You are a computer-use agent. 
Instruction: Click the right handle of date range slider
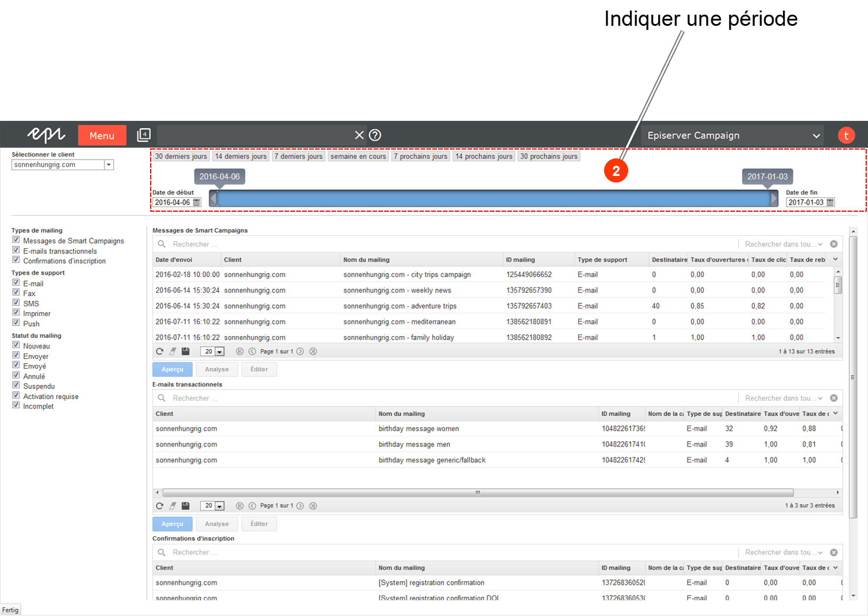point(774,198)
